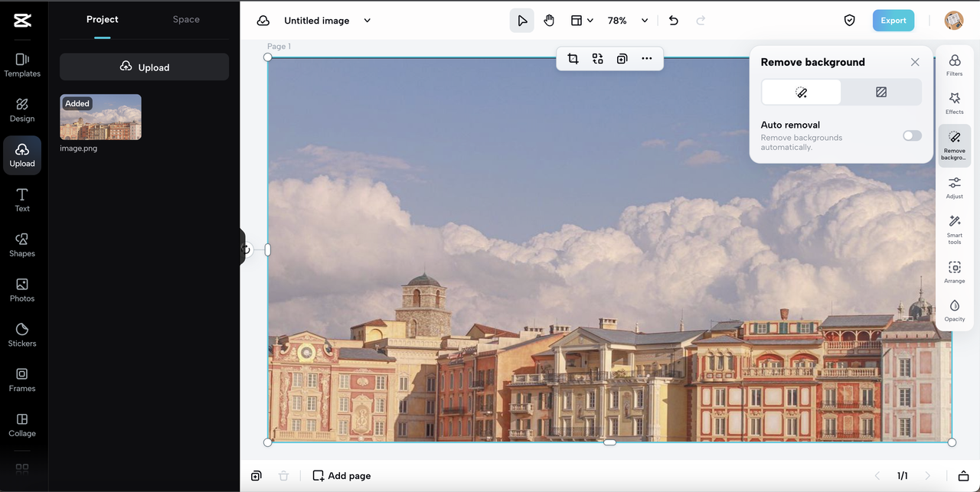The image size is (980, 492).
Task: Open the Templates sidebar panel
Action: pyautogui.click(x=22, y=65)
